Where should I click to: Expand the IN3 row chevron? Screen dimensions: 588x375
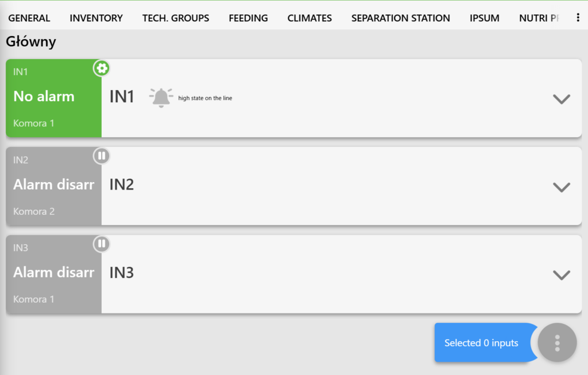pos(562,275)
